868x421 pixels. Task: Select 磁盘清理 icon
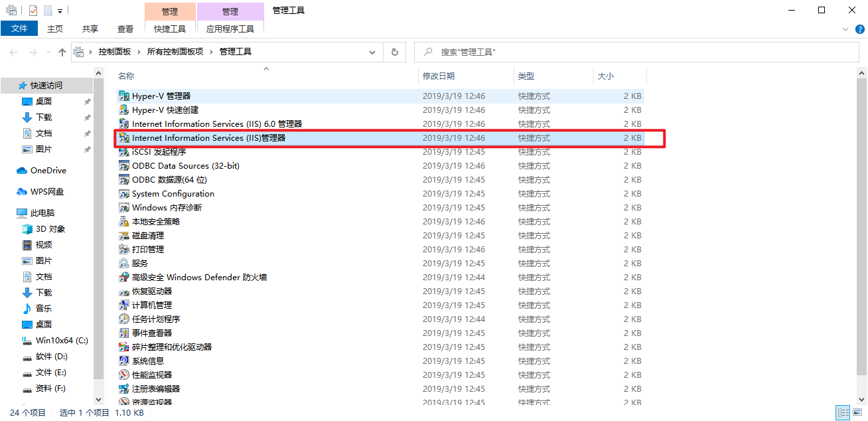(123, 236)
